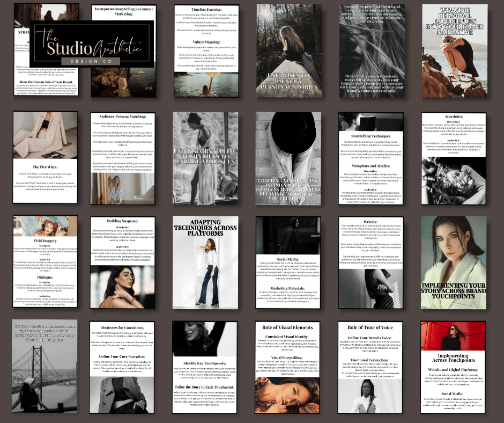The width and height of the screenshot is (504, 423).
Task: Open the Implementing Your Story Across Brand Touchpoints cover
Action: pos(454,262)
